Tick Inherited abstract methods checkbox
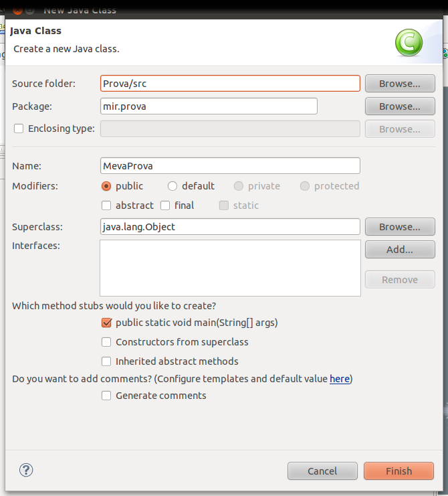This screenshot has height=496, width=448. pos(106,361)
